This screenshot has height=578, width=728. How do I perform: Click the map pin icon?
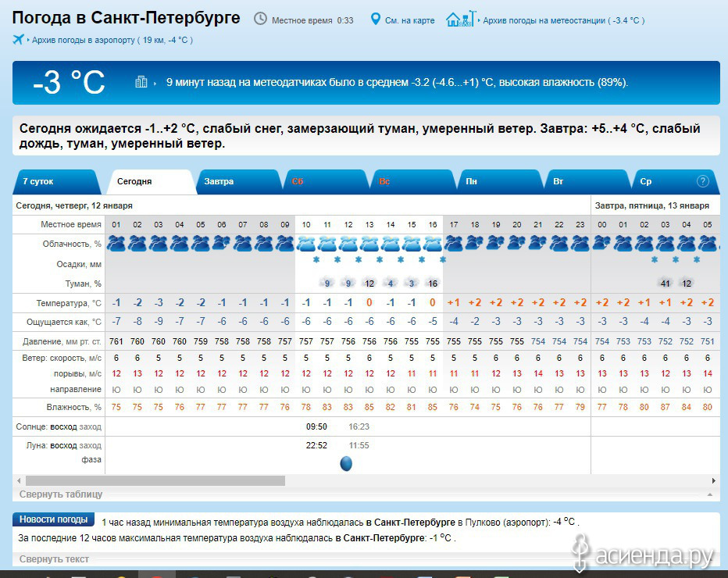click(x=375, y=20)
